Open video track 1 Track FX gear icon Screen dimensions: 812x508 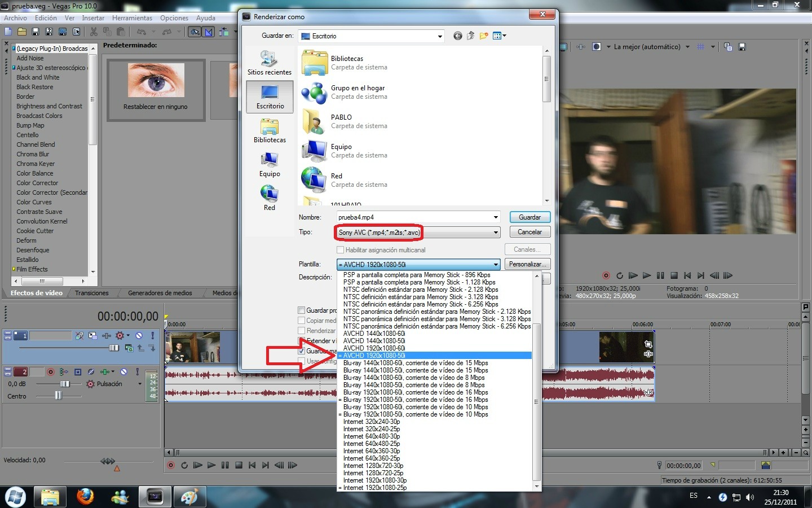pyautogui.click(x=119, y=336)
